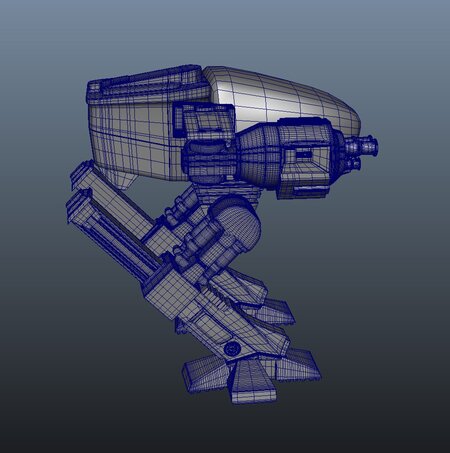Click the circular emblem on the lower leg
The height and width of the screenshot is (453, 450).
(x=231, y=349)
